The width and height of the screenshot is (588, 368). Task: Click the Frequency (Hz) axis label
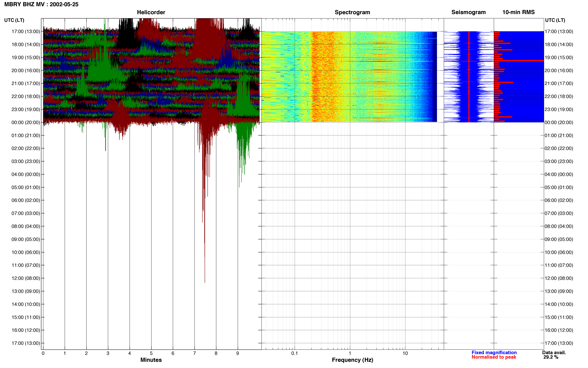click(x=352, y=360)
